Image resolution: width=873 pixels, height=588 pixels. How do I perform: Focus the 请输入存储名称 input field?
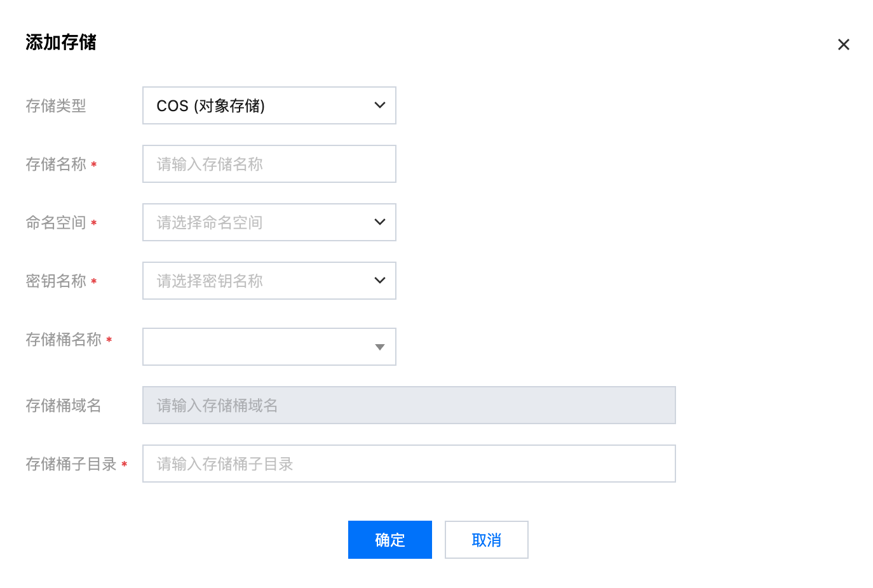(x=269, y=164)
